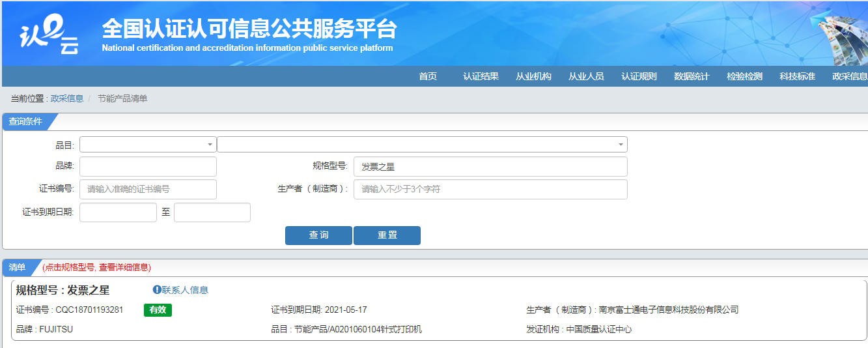Click the 查询 search button
868x348 pixels.
tap(318, 235)
